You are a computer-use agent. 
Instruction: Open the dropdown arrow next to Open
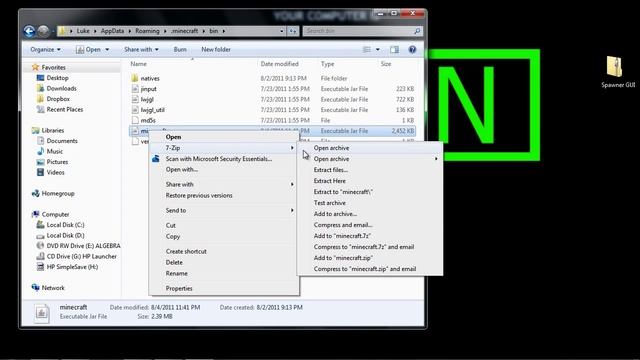point(107,49)
